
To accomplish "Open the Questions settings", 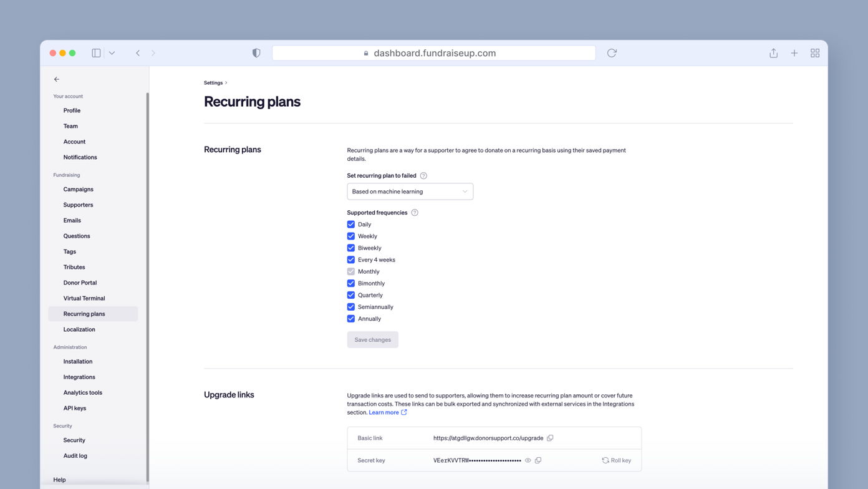I will pyautogui.click(x=77, y=236).
